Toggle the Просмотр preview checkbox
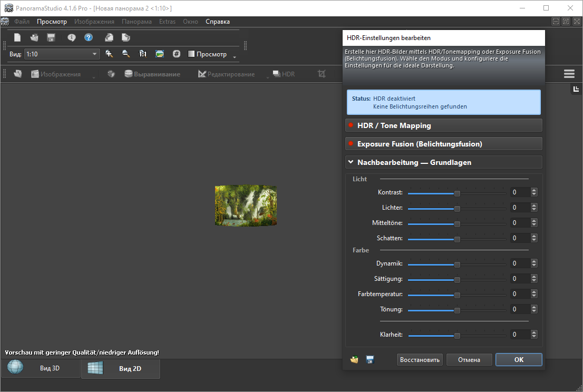The width and height of the screenshot is (583, 392). [x=192, y=54]
